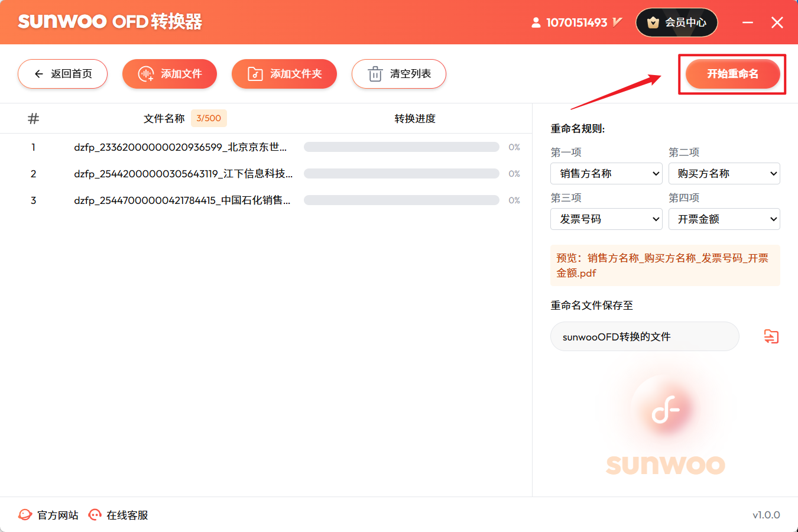Click the add-file icon in 添加文件
Screen dimensions: 798x532
(x=145, y=74)
